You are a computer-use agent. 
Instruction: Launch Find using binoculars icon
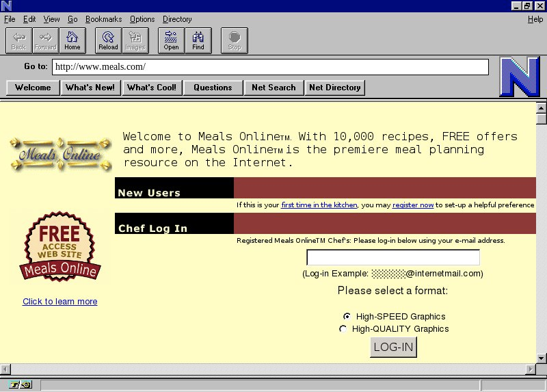pyautogui.click(x=198, y=41)
